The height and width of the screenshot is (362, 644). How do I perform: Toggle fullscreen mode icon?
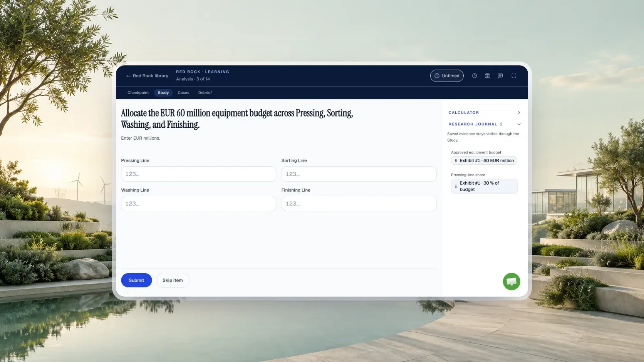click(514, 76)
